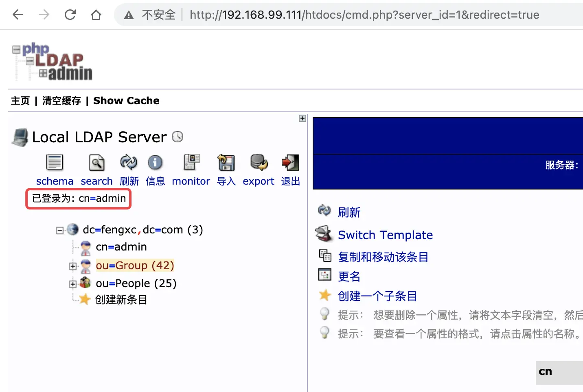This screenshot has width=583, height=392.
Task: Click the export database icon
Action: [259, 162]
